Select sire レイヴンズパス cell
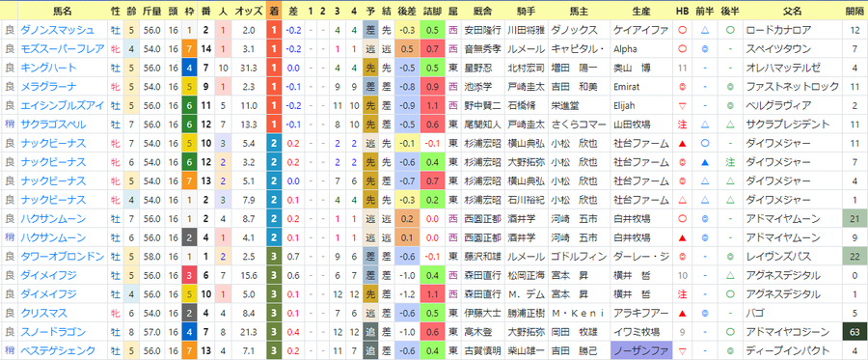The width and height of the screenshot is (868, 360). [x=792, y=256]
